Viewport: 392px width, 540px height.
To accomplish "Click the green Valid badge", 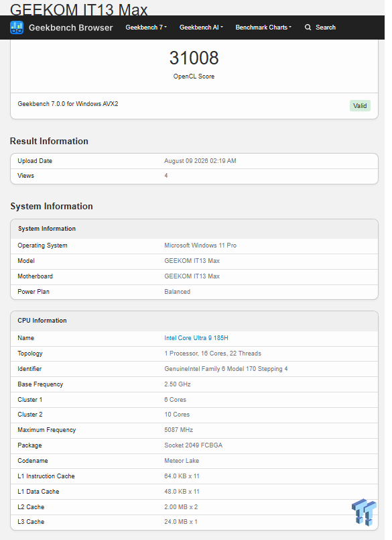I will [x=360, y=106].
